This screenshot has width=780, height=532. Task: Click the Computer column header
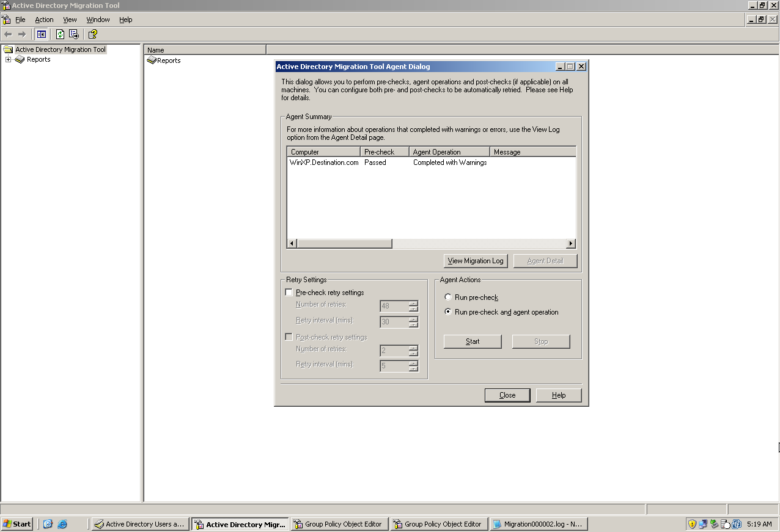(324, 151)
